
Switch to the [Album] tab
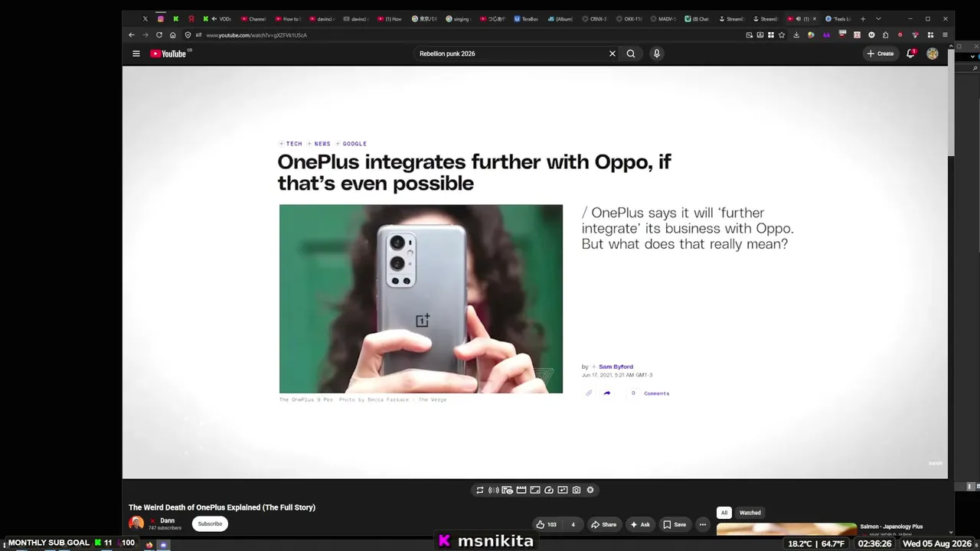pos(560,19)
